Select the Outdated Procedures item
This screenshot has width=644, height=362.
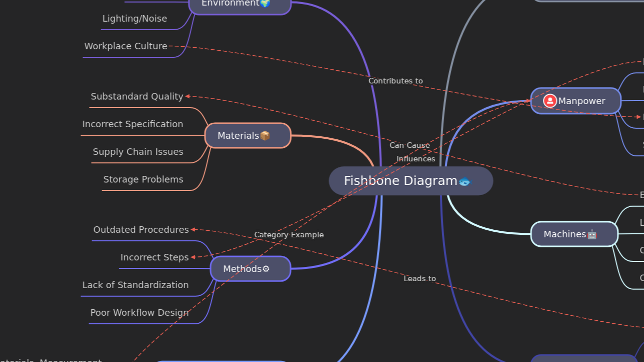[141, 230]
